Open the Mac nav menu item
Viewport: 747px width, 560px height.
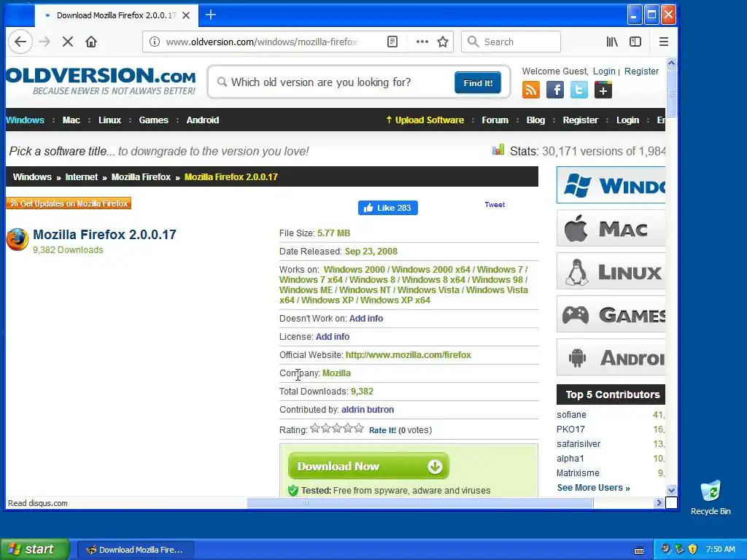pos(71,120)
